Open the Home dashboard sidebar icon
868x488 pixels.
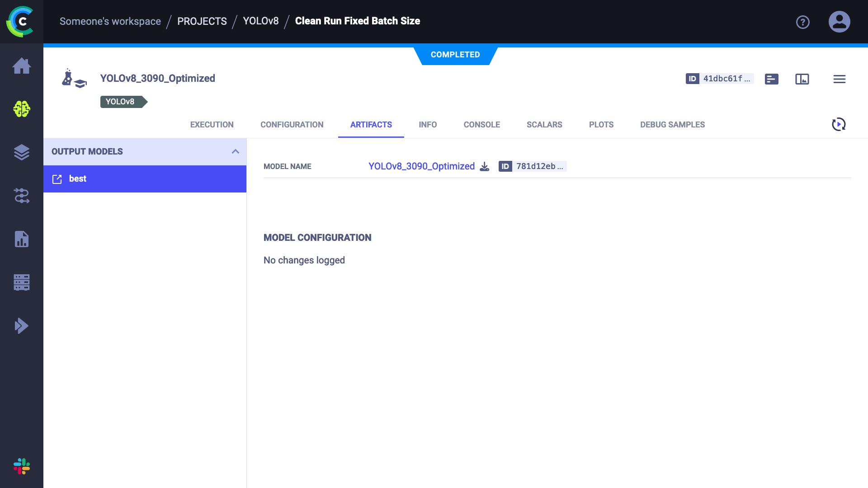(22, 66)
